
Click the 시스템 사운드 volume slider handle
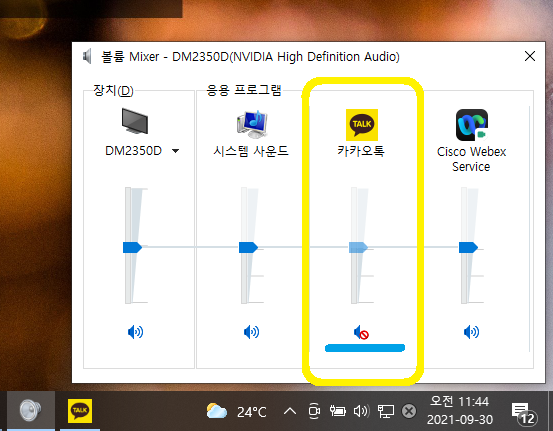[x=248, y=247]
